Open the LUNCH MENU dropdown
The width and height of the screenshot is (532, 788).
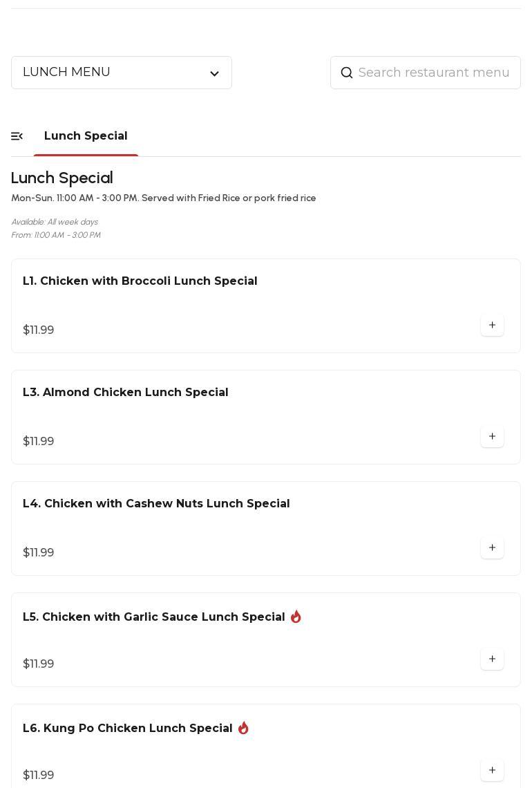[x=111, y=73]
